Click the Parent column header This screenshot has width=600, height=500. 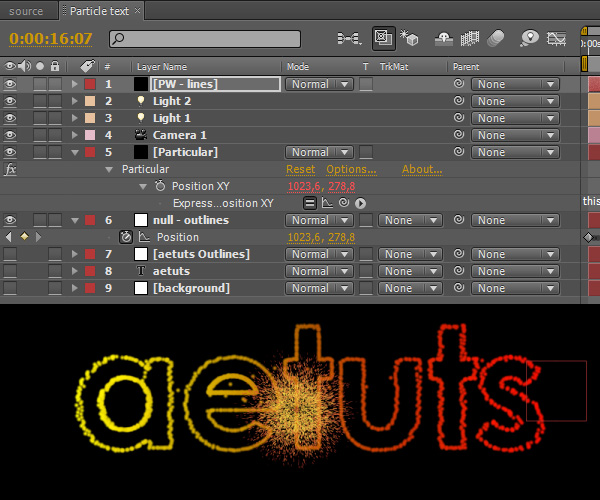point(466,67)
